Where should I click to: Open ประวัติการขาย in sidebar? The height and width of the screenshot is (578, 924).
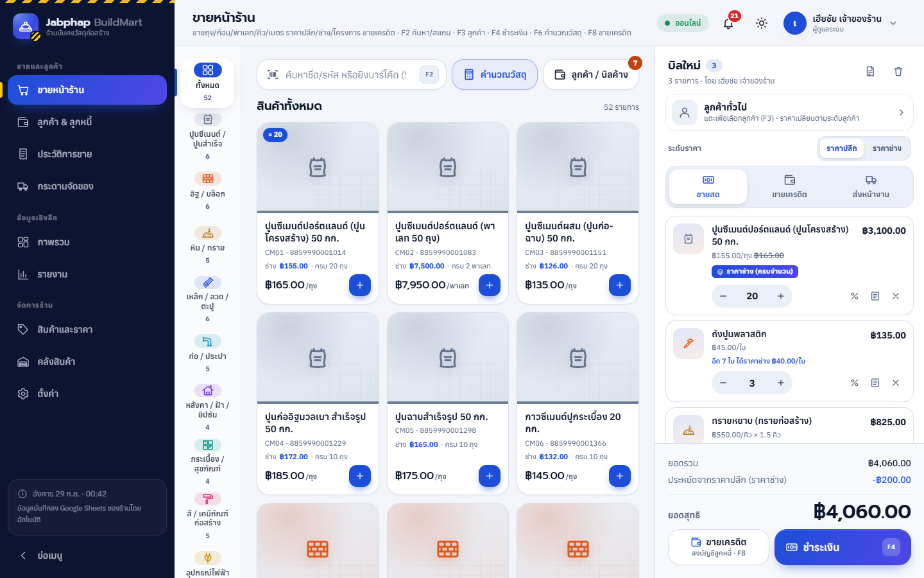point(87,154)
